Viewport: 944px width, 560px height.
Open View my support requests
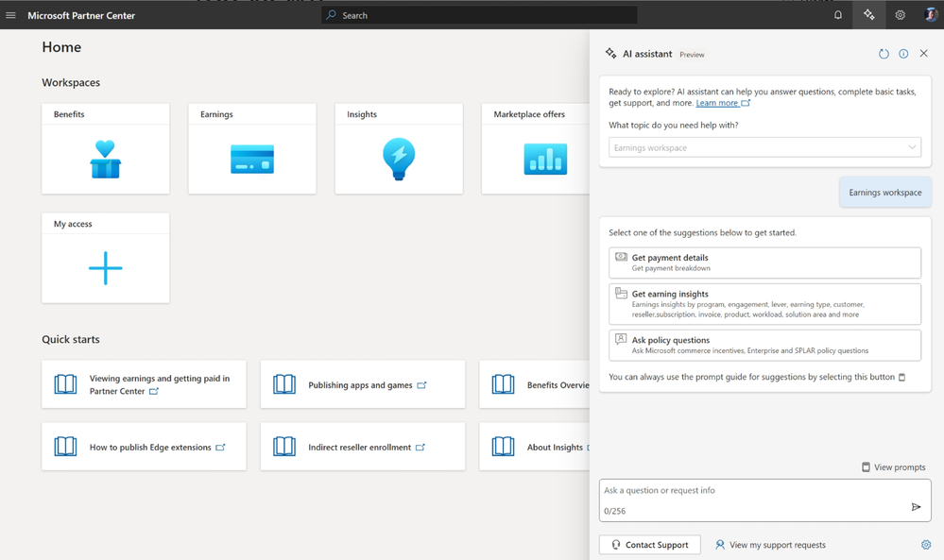tap(771, 545)
